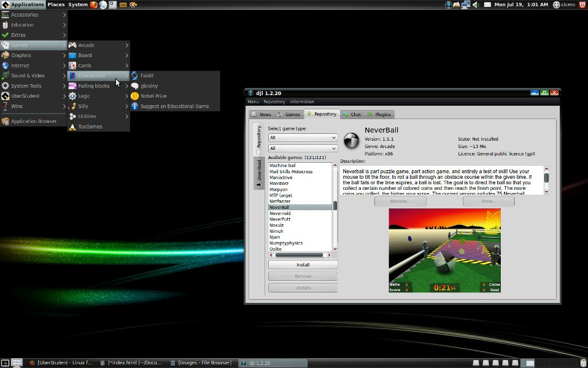Open the UberStudent category
Image resolution: width=588 pixels, height=368 pixels.
point(34,96)
